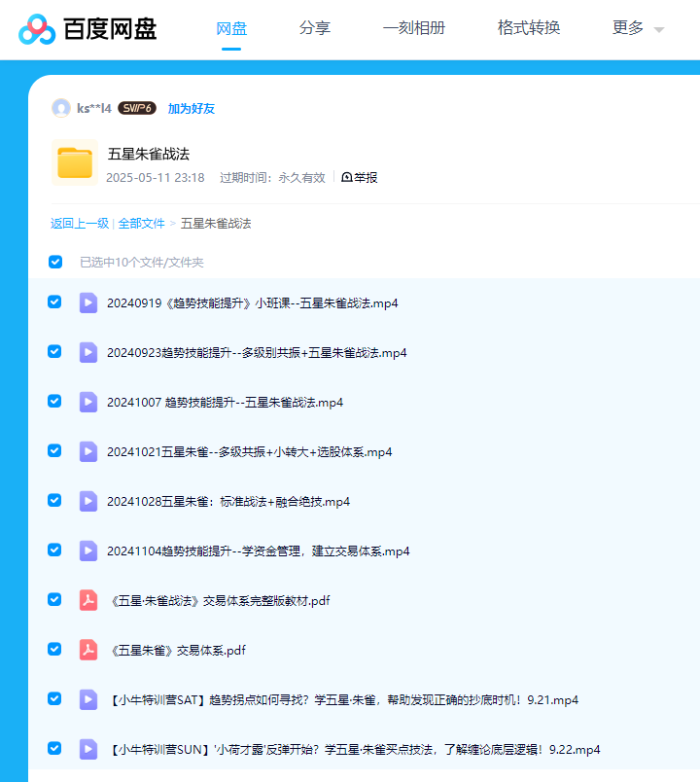
Task: Uncheck the 20240923 多级别共振 file checkbox
Action: pyautogui.click(x=55, y=352)
